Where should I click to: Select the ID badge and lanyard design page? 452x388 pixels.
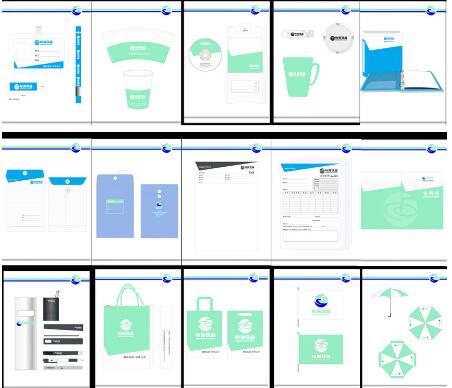point(46,63)
